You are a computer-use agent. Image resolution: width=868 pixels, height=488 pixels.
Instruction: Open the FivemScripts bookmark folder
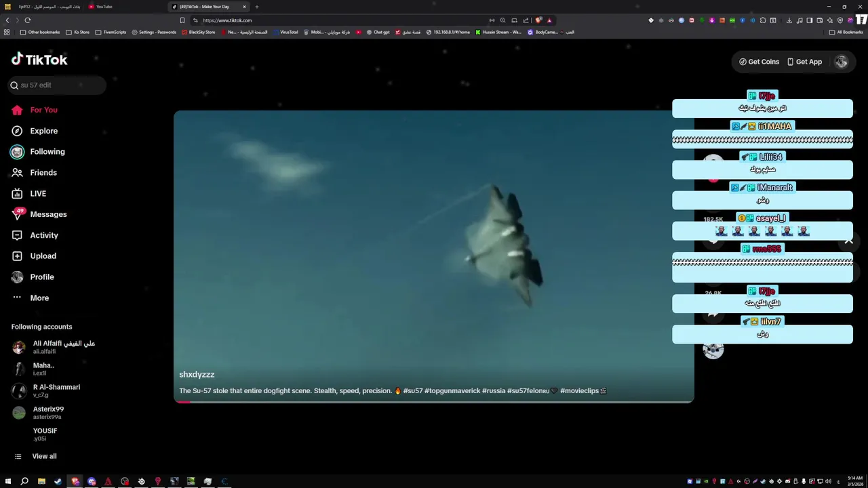[111, 32]
